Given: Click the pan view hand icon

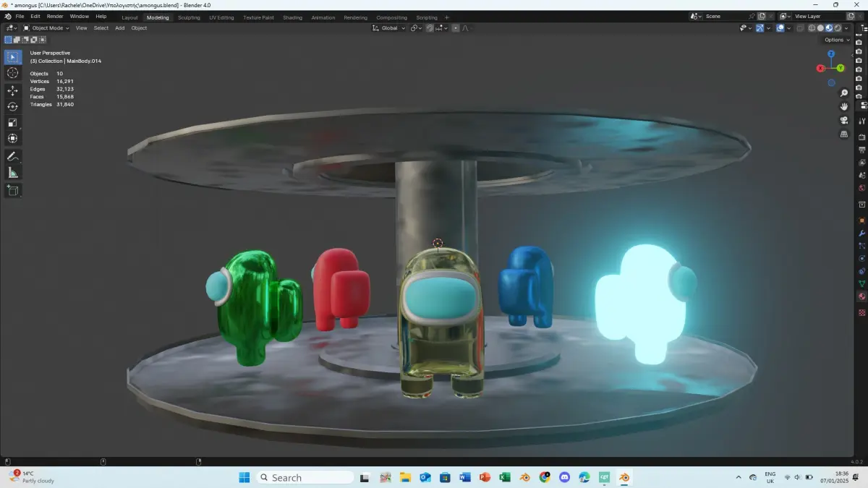Looking at the screenshot, I should click(x=844, y=107).
